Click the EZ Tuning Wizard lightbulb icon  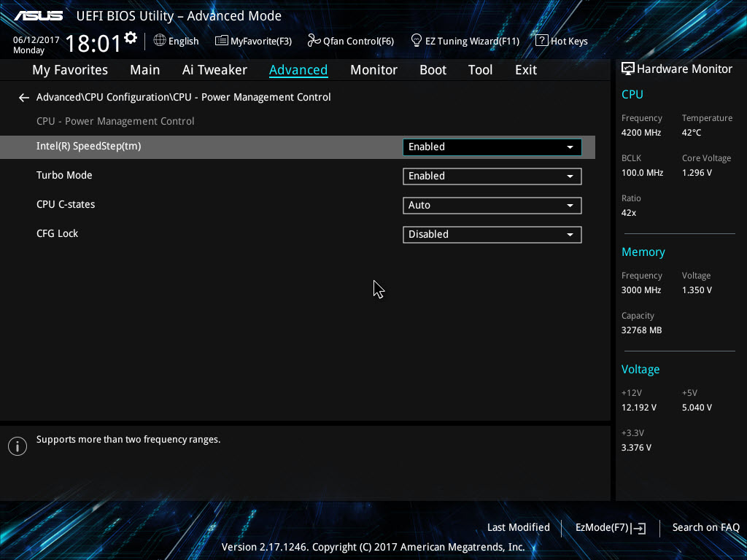coord(416,41)
